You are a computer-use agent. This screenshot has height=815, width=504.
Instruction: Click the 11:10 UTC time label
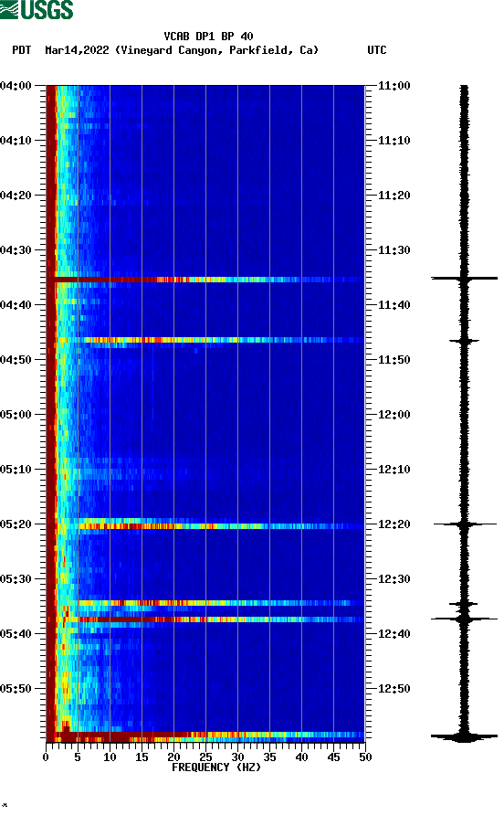(394, 141)
